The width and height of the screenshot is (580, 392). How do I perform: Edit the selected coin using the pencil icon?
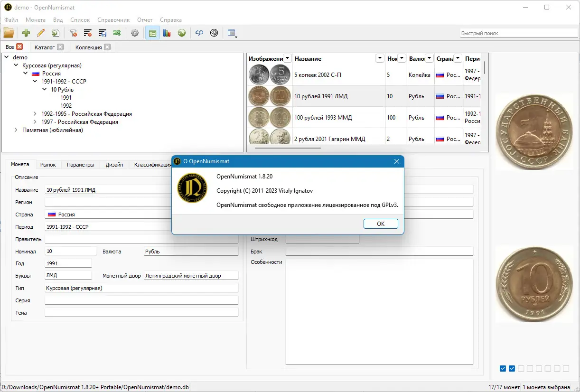(x=41, y=33)
